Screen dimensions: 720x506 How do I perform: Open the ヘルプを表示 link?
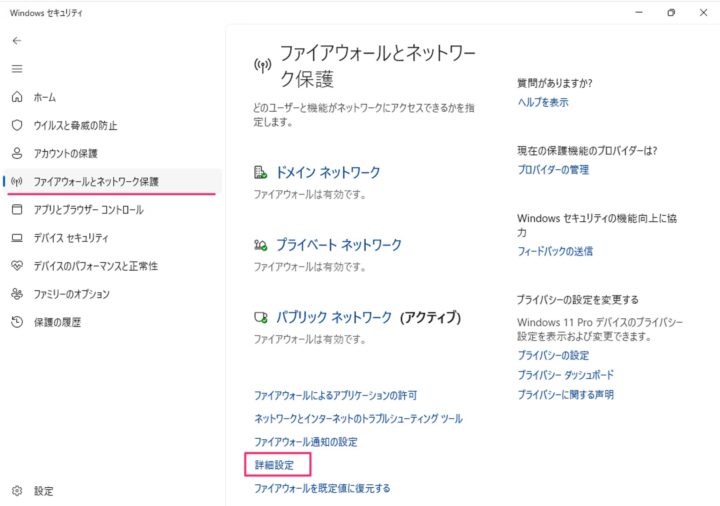(x=543, y=102)
